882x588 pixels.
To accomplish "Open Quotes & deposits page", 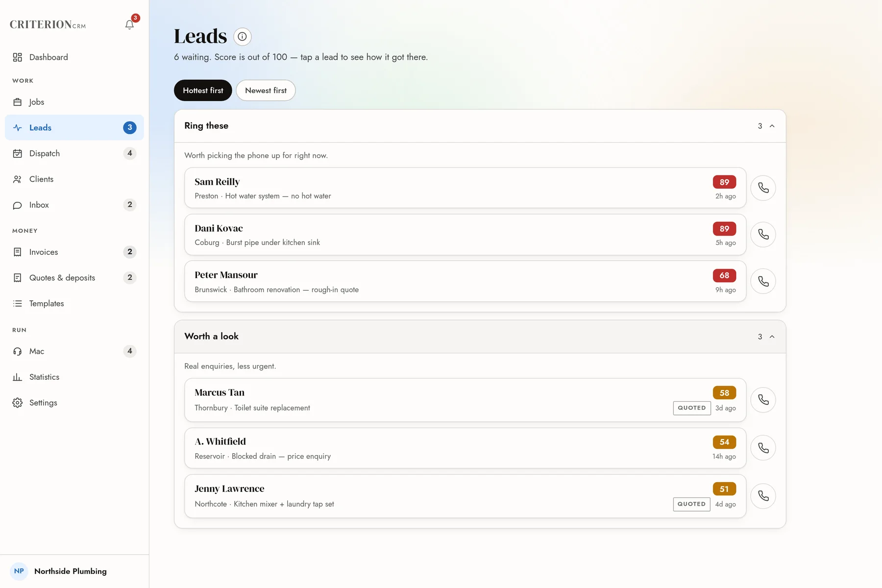I will [x=74, y=278].
